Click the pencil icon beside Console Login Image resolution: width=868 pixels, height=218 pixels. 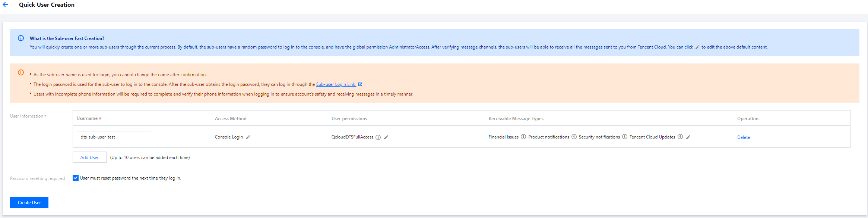[248, 137]
